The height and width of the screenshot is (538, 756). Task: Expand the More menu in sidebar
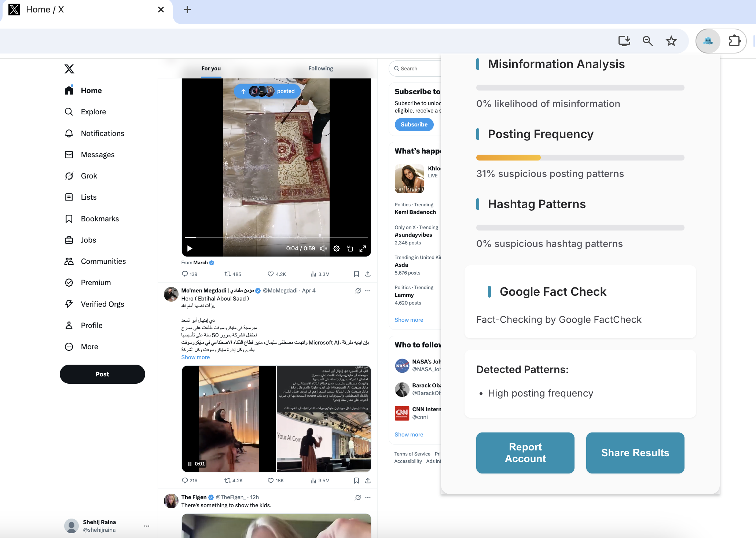tap(89, 347)
